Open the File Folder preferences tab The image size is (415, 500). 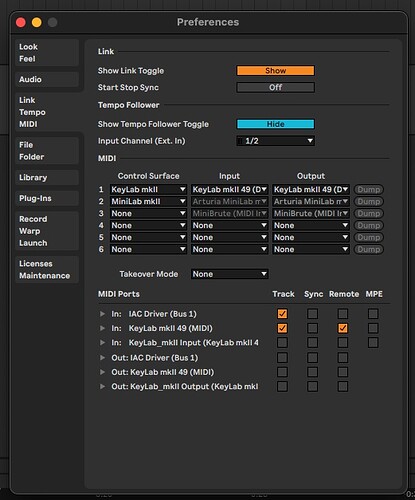click(47, 151)
